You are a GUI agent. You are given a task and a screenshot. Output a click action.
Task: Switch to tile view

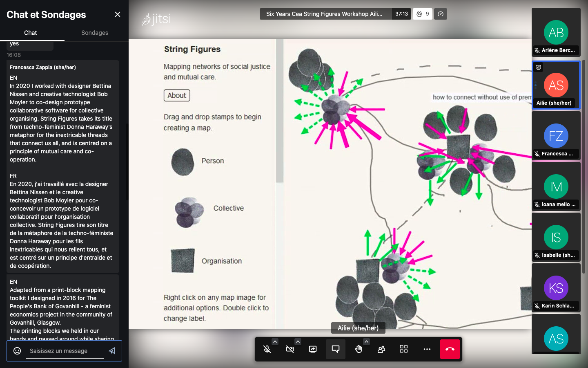point(404,349)
